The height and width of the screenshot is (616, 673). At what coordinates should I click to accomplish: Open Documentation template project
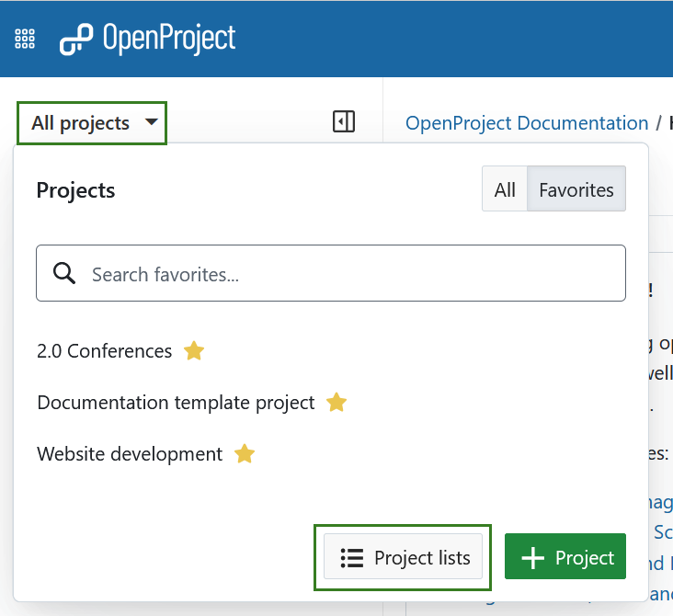tap(176, 403)
